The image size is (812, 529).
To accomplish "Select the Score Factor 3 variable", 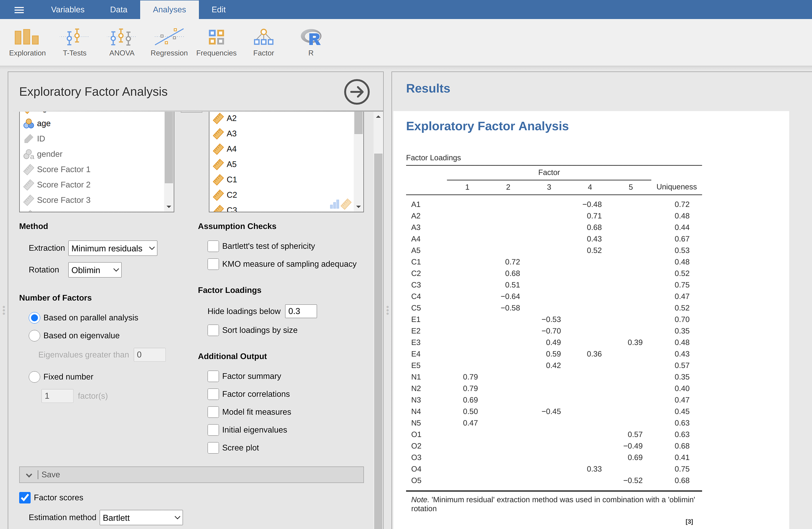I will [x=92, y=200].
